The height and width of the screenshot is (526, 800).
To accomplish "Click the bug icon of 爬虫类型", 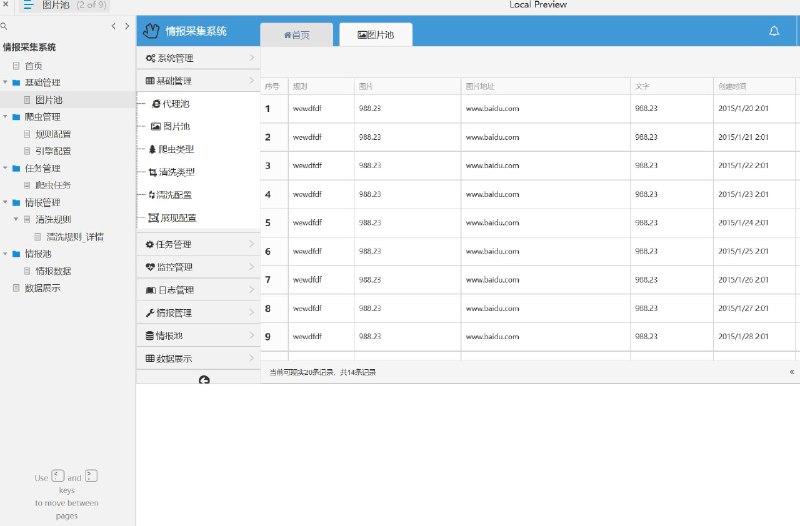I will [152, 149].
